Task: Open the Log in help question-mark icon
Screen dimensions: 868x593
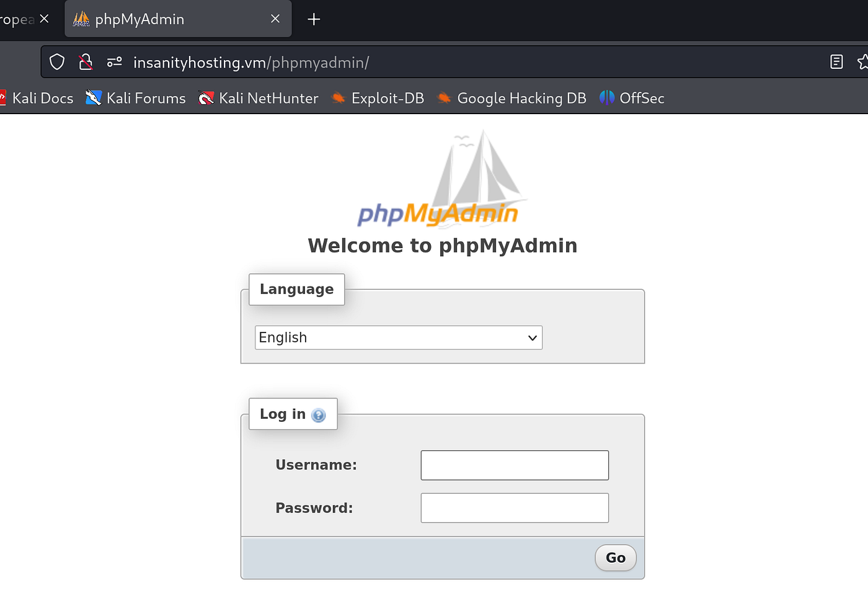Action: click(319, 415)
